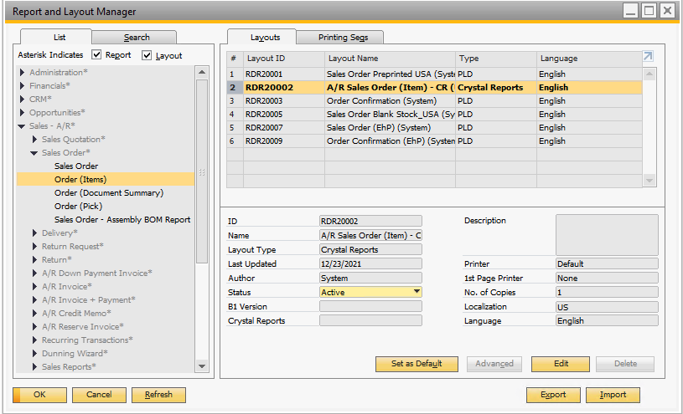The width and height of the screenshot is (683, 414).
Task: Open the Status dropdown showing Active
Action: click(417, 292)
